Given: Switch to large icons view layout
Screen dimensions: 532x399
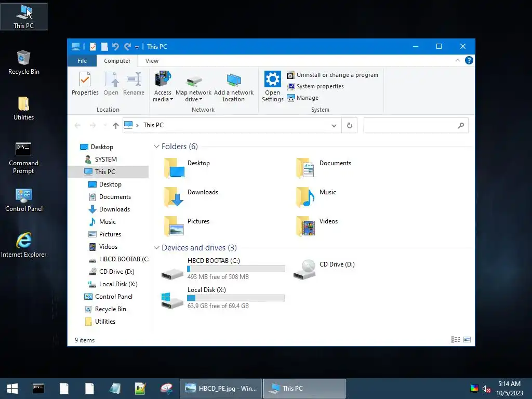Looking at the screenshot, I should (x=467, y=340).
